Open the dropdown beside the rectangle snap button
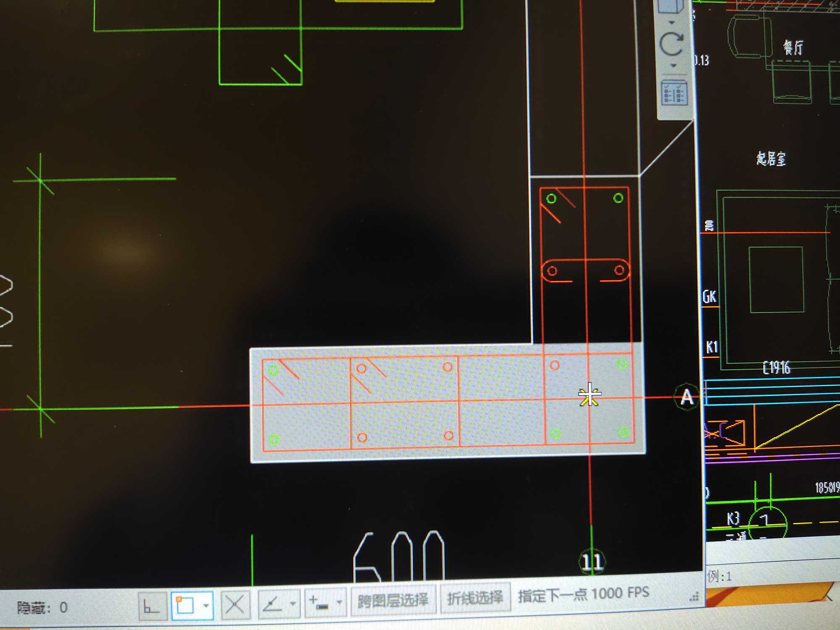Screen dimensions: 840x630 [x=206, y=605]
